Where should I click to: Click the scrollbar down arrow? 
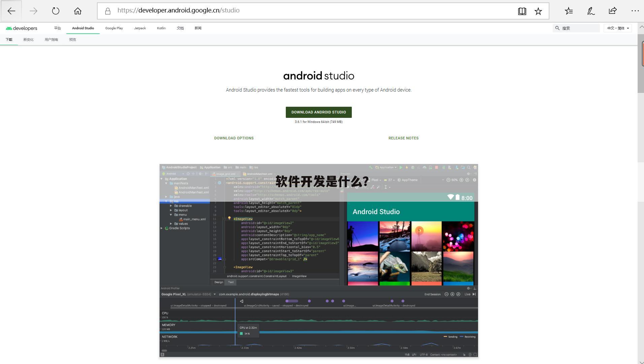point(641,362)
